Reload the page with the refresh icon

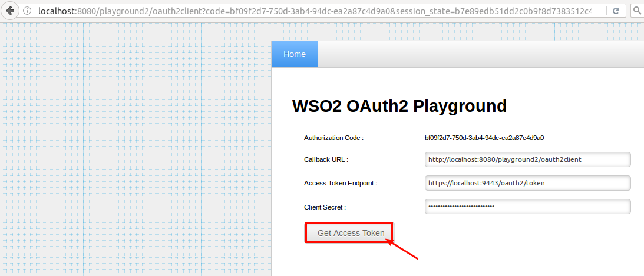(x=616, y=11)
